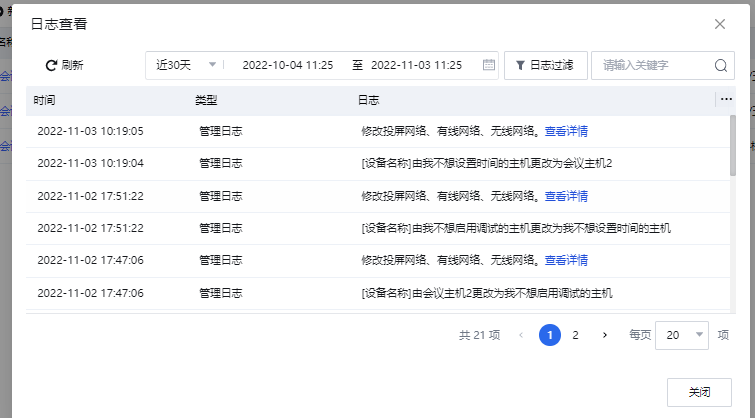Open the column options ellipsis menu
755x418 pixels.
(x=726, y=99)
